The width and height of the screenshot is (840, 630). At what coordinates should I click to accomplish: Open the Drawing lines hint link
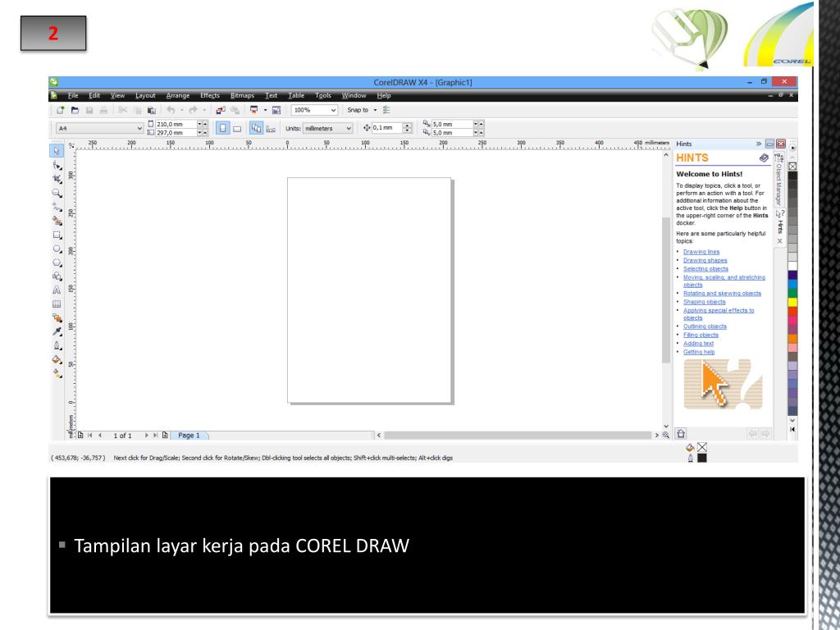pos(701,252)
